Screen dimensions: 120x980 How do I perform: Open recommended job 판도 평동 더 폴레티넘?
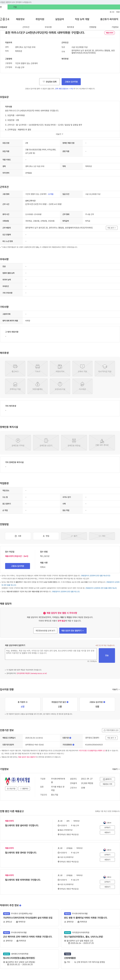click(86, 918)
